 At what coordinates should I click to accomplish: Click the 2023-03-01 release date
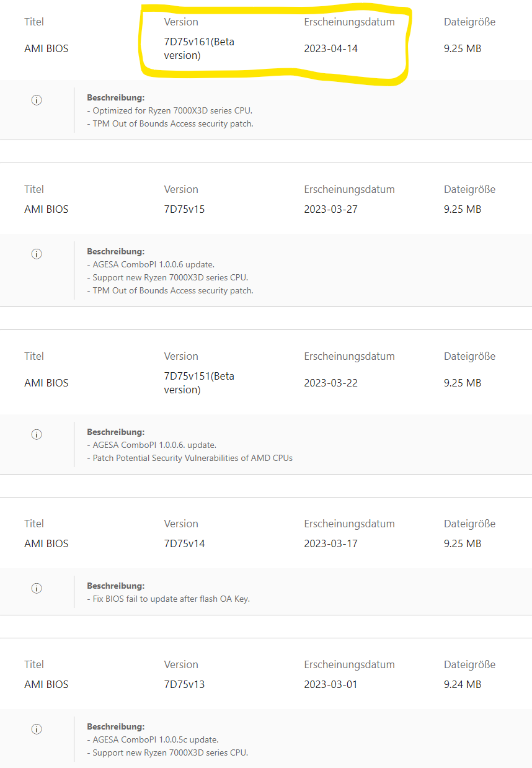330,684
